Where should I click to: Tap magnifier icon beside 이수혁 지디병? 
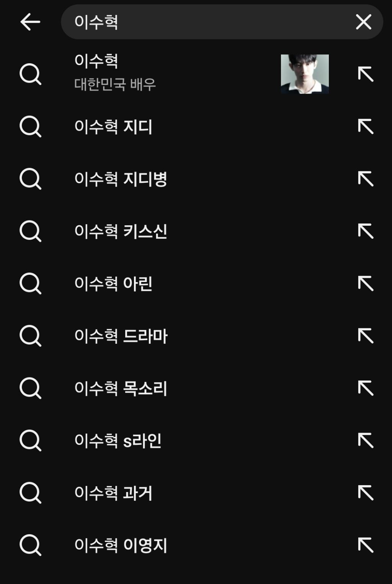(30, 179)
